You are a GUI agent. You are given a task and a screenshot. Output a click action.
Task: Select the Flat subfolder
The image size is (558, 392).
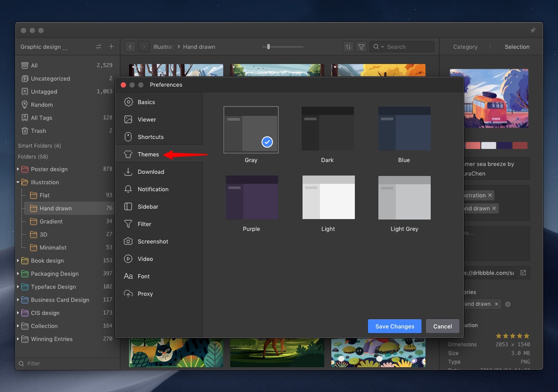69,195
